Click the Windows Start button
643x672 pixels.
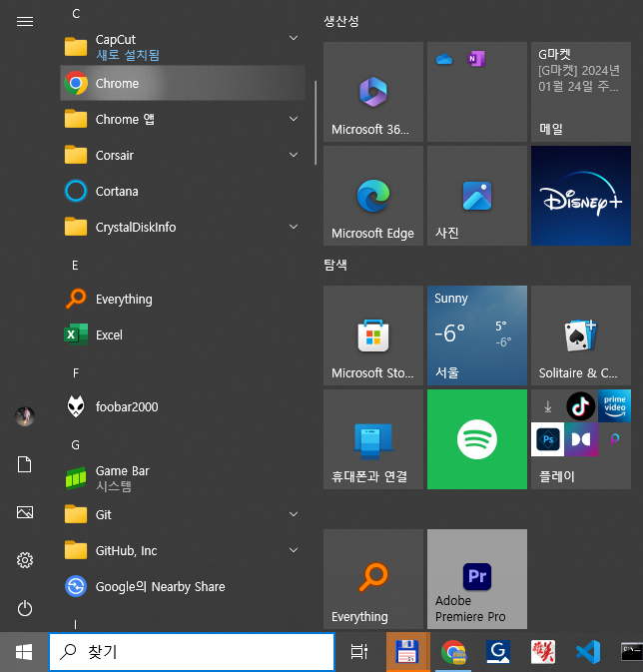(x=24, y=652)
